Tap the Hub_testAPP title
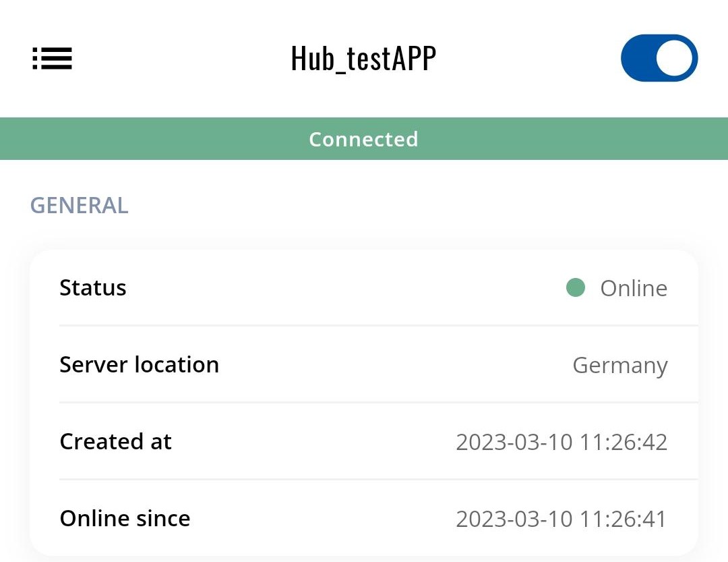 tap(363, 59)
